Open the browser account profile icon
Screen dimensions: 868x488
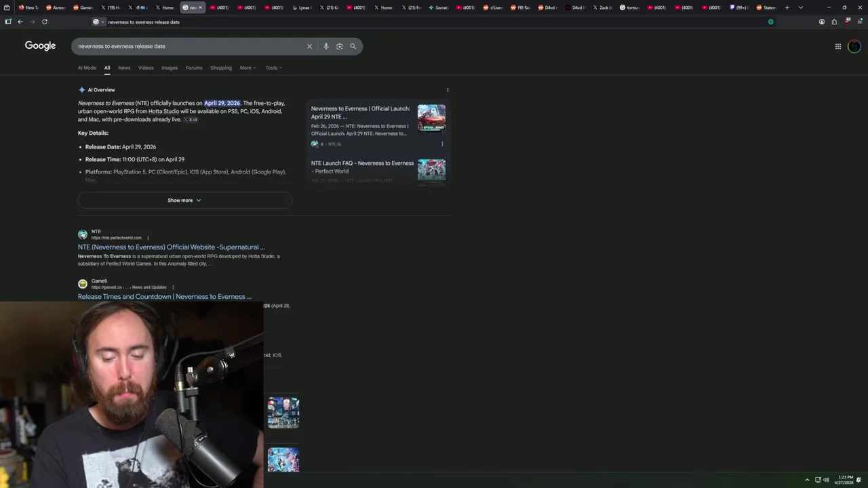tap(822, 22)
